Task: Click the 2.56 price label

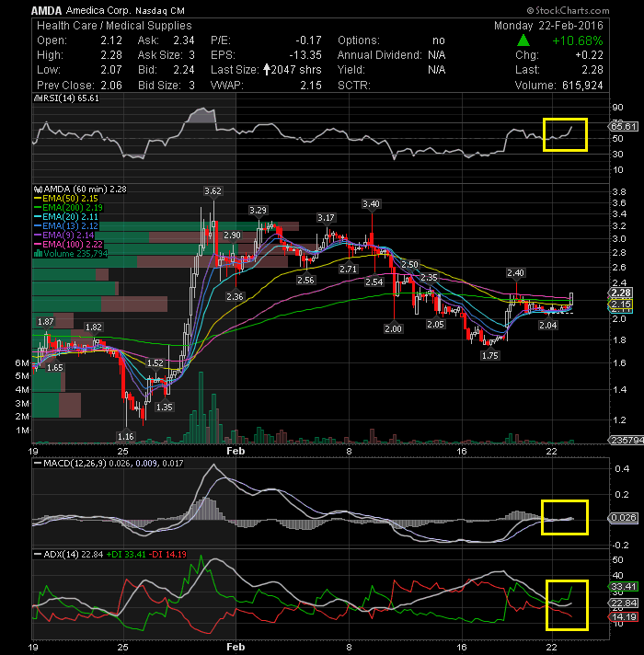Action: click(305, 280)
